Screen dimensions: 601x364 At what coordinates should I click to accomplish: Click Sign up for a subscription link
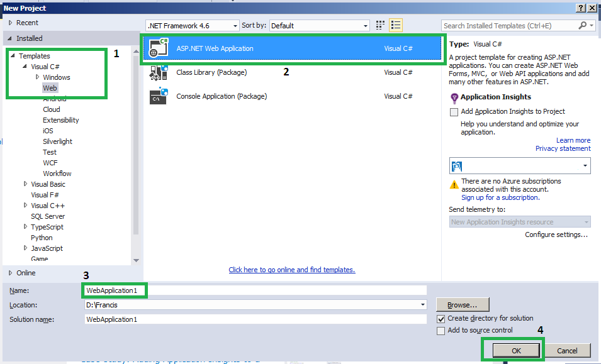point(500,197)
